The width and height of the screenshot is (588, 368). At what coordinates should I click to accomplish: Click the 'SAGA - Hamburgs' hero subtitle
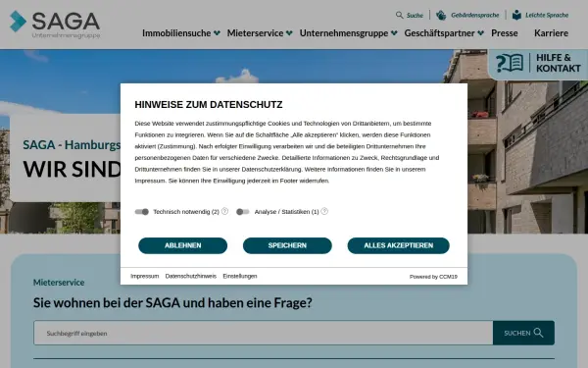72,145
